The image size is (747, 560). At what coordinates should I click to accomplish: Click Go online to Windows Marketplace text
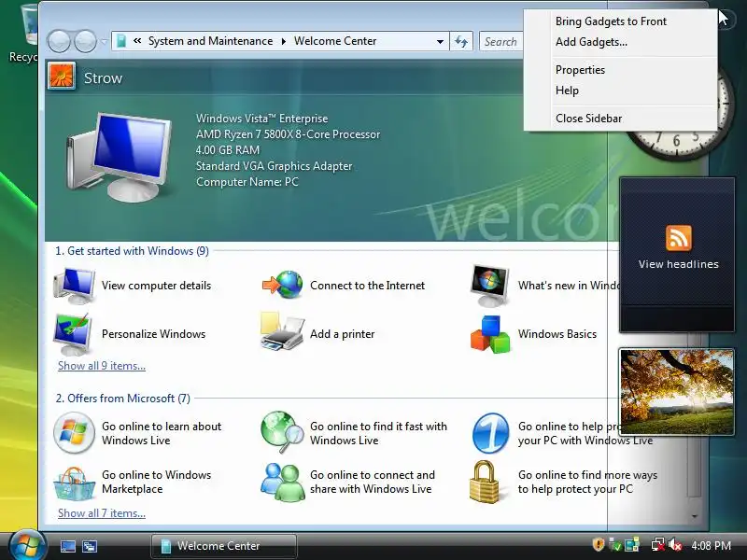156,482
